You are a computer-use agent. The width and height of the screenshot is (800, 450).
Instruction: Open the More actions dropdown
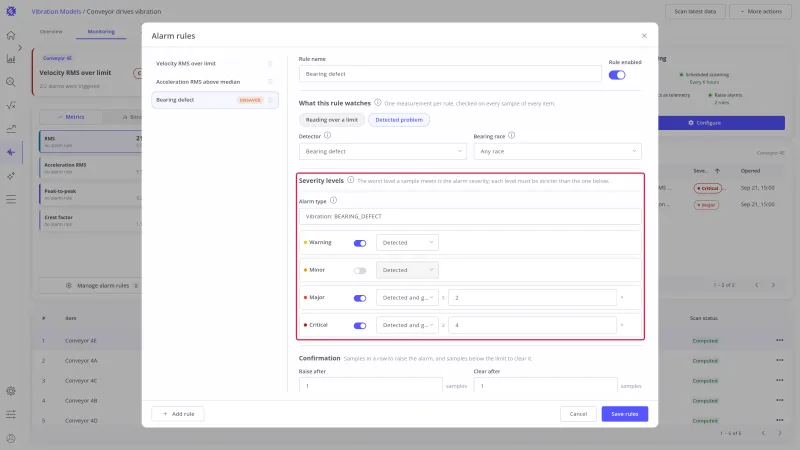(761, 11)
